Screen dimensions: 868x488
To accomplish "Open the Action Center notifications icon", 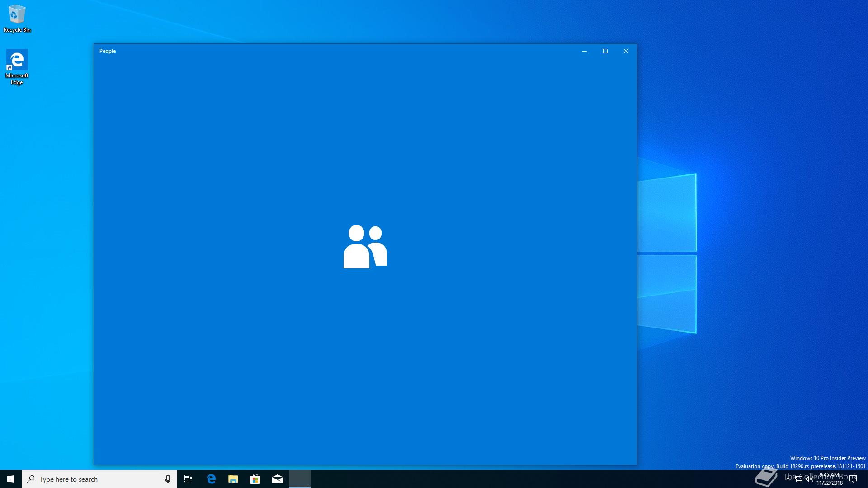I will [x=853, y=479].
